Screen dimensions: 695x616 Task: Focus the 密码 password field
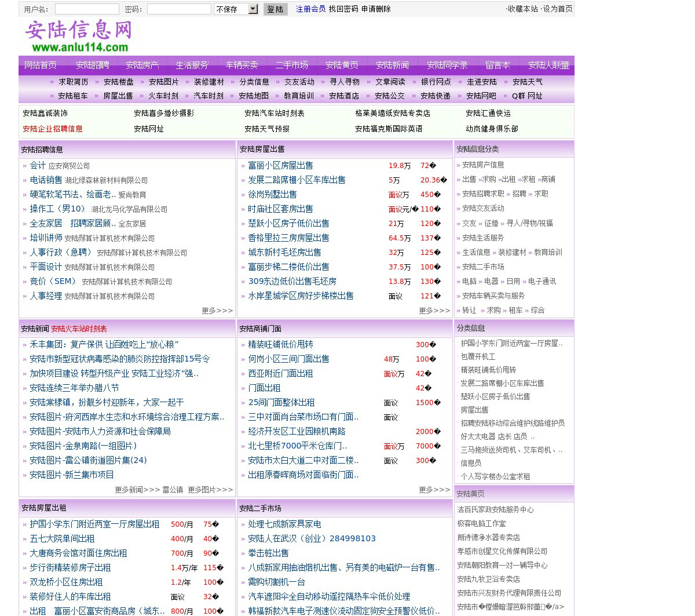[x=178, y=9]
